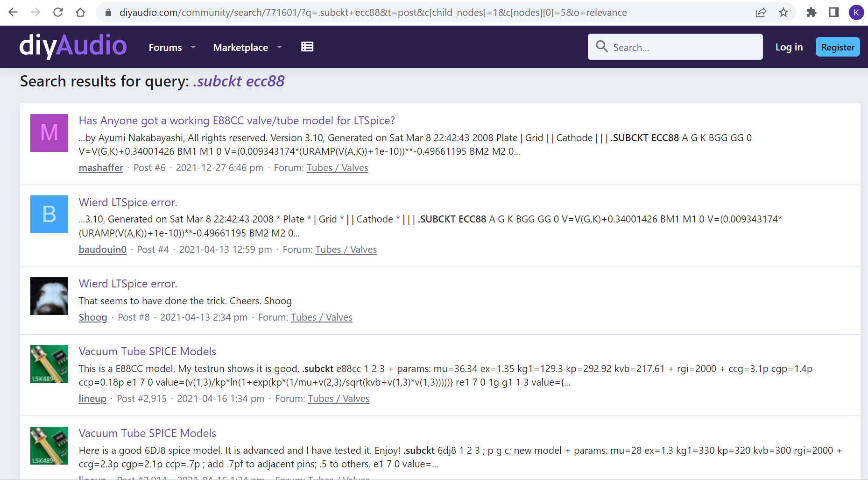
Task: Open the Chrome profile avatar K
Action: click(x=856, y=13)
